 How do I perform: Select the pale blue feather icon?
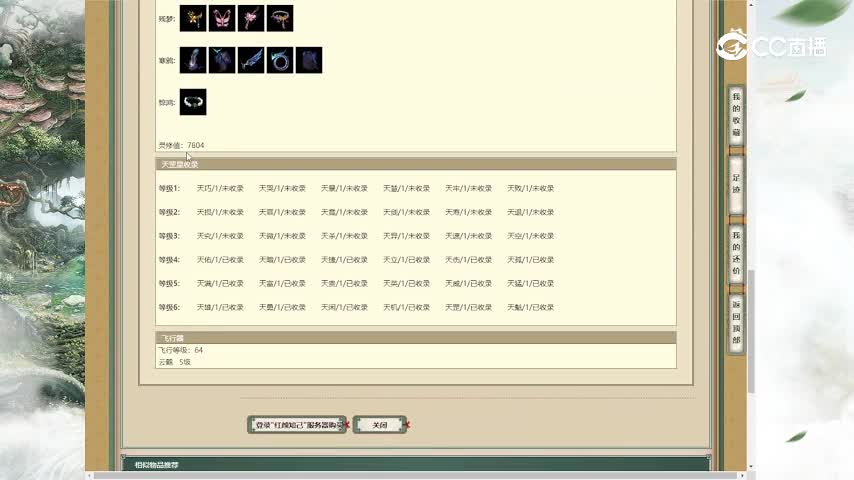tap(193, 60)
